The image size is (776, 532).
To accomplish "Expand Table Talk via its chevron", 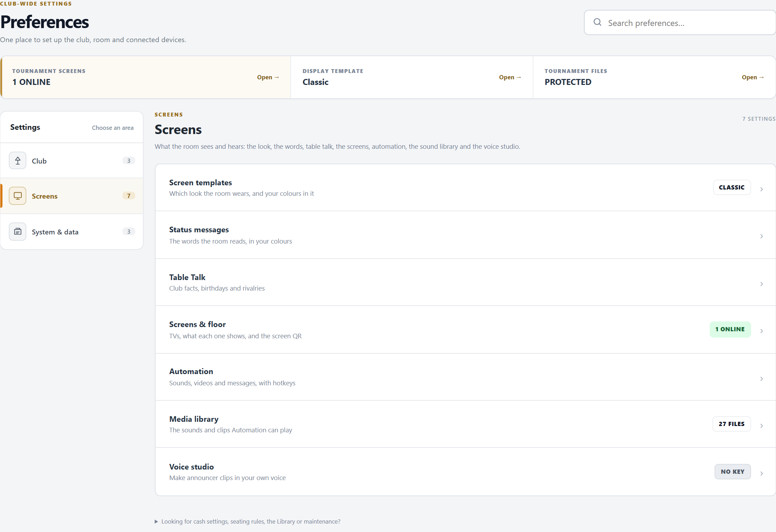I will click(x=762, y=284).
